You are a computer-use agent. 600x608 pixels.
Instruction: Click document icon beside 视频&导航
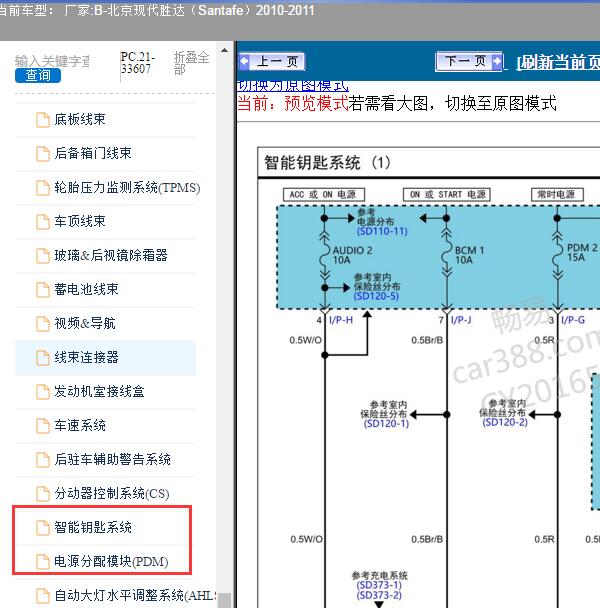pos(43,324)
